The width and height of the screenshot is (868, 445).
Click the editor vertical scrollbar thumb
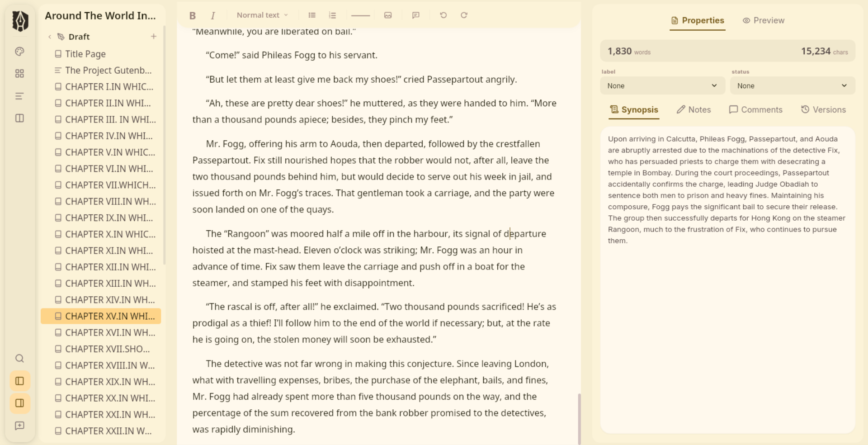579,419
